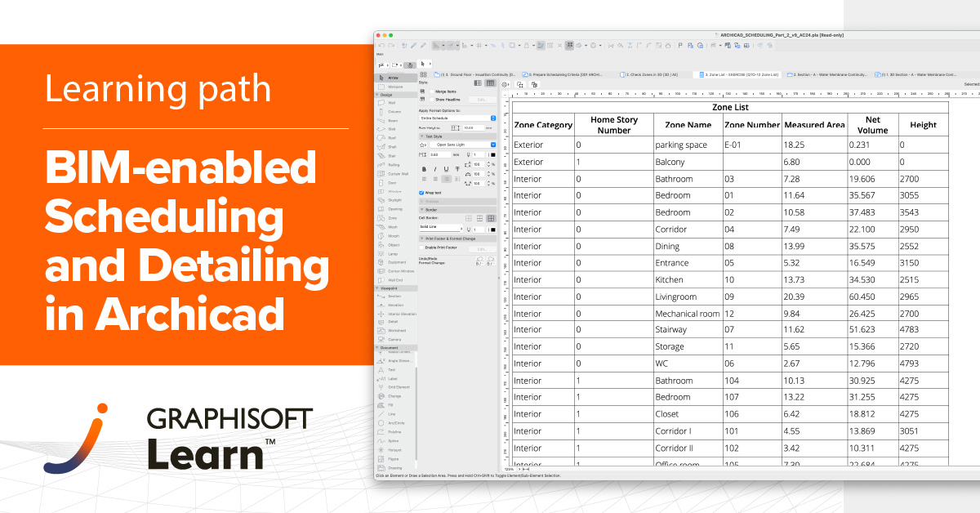
Task: Pick the Zone tool
Action: (x=394, y=218)
